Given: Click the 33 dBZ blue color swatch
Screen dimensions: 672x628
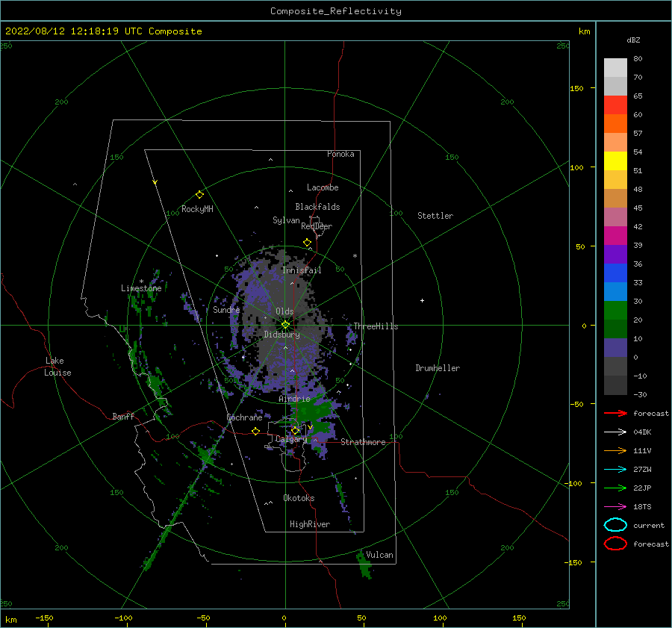Looking at the screenshot, I should pyautogui.click(x=615, y=291).
